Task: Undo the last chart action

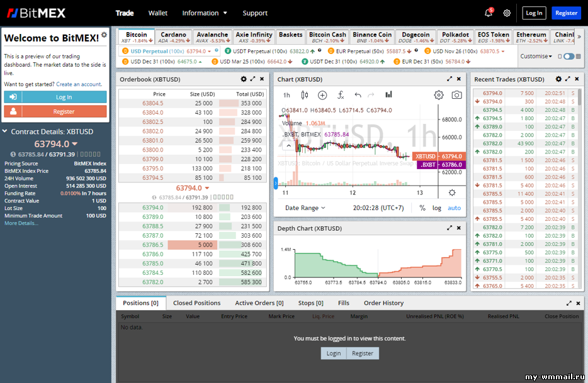Action: click(358, 95)
